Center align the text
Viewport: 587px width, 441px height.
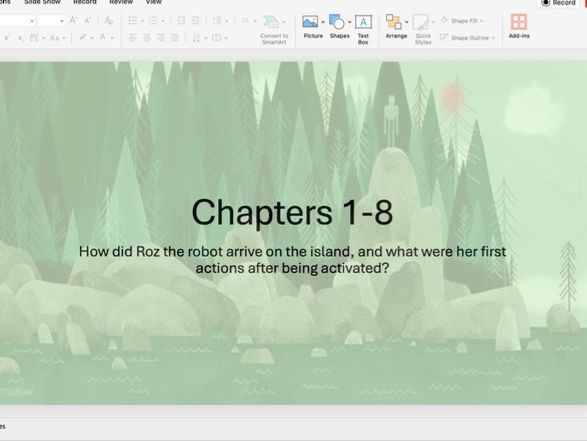147,37
